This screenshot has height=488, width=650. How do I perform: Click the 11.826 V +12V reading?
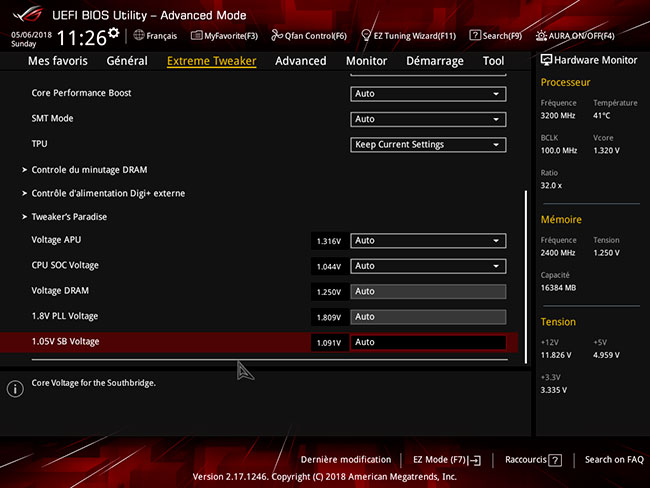556,355
